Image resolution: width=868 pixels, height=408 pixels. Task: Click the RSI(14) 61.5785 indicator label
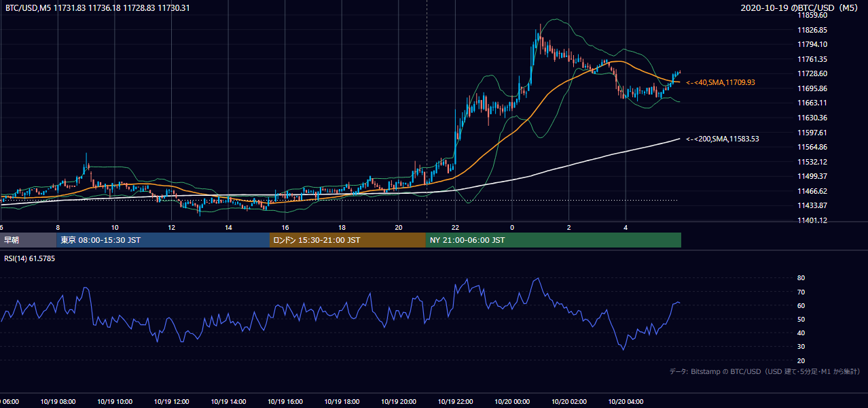coord(30,258)
